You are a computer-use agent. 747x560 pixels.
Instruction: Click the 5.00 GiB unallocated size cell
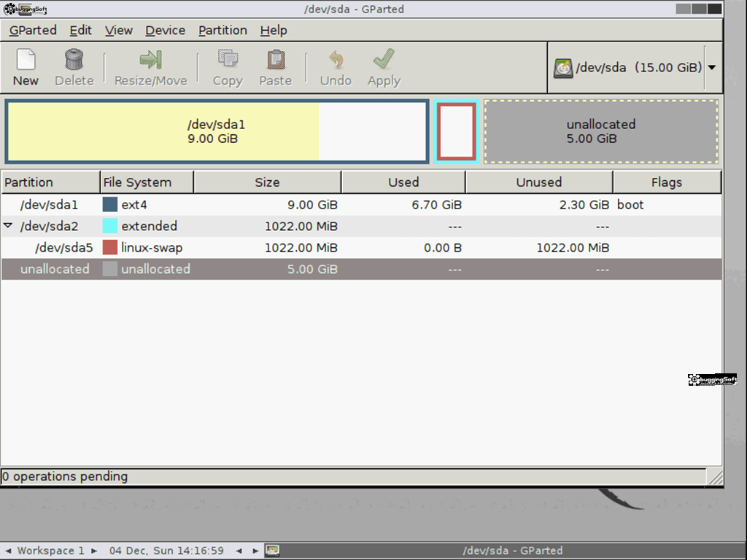[x=312, y=269]
